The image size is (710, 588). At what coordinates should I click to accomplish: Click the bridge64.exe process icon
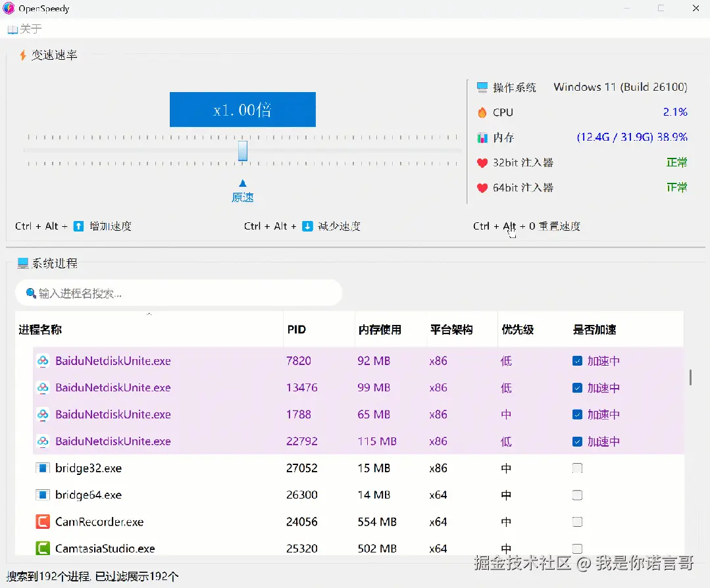[43, 495]
